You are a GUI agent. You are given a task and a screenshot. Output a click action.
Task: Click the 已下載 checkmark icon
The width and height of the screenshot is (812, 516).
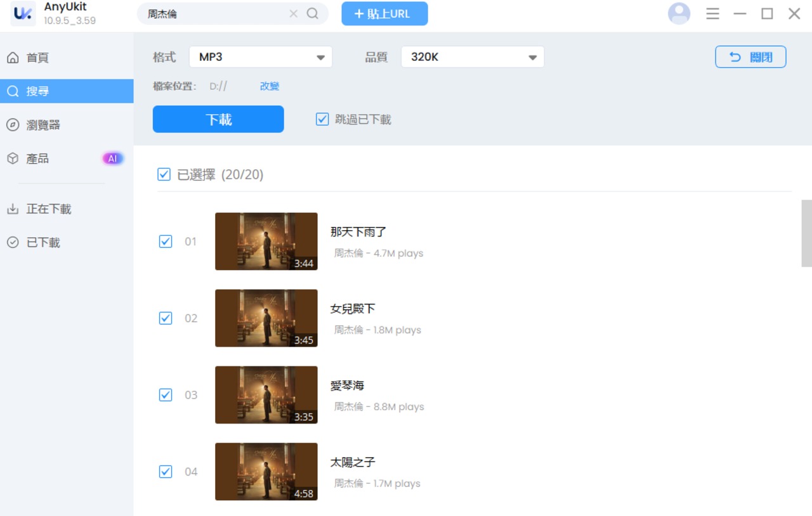click(x=13, y=243)
